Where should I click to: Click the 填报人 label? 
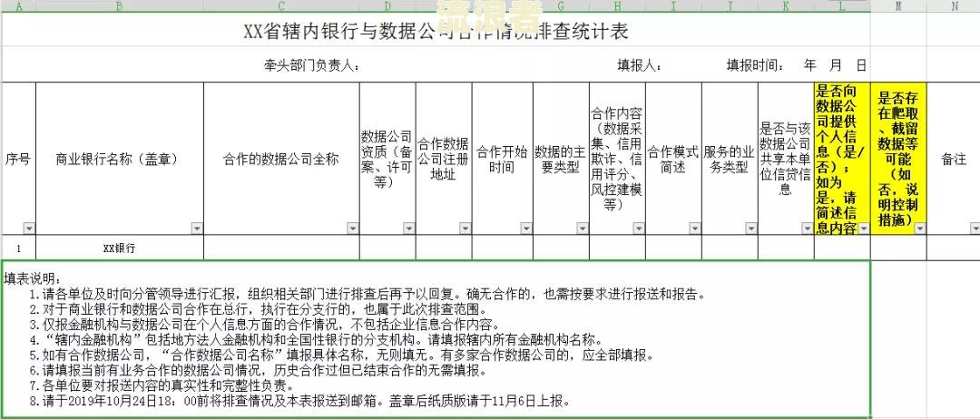640,65
